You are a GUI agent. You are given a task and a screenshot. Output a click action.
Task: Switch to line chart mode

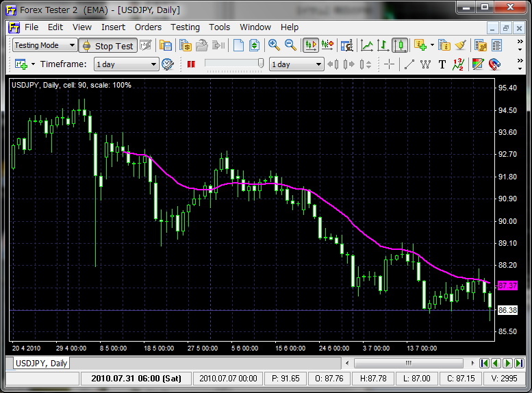coord(367,45)
